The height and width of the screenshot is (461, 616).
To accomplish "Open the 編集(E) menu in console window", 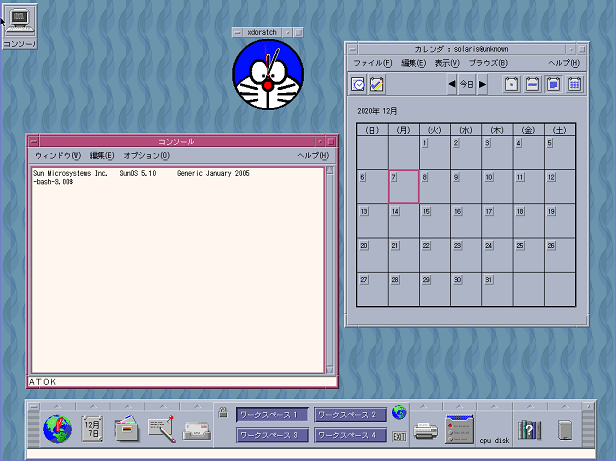I will pos(102,156).
